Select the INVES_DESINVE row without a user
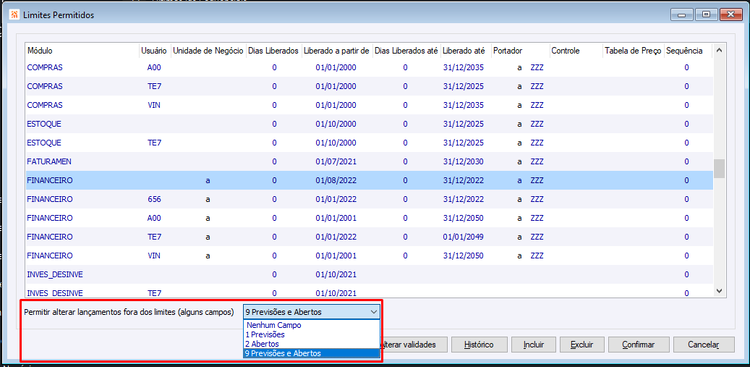 (369, 275)
